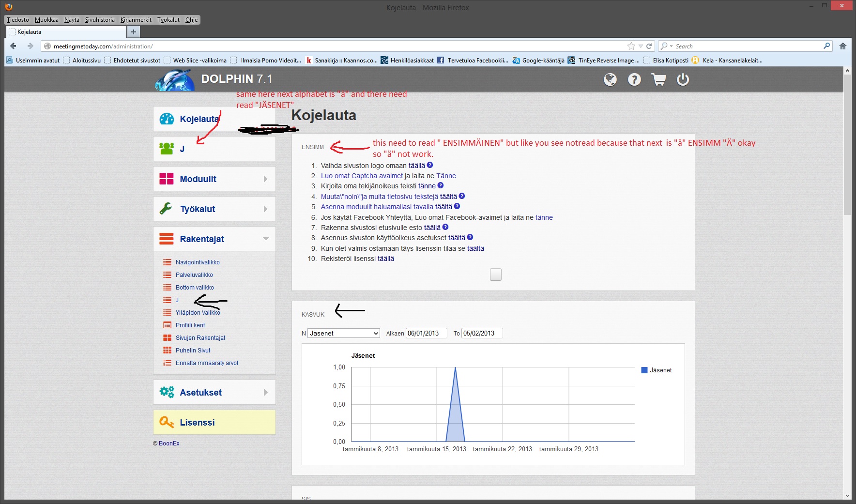Click the green members icon
The width and height of the screenshot is (856, 504).
[167, 149]
